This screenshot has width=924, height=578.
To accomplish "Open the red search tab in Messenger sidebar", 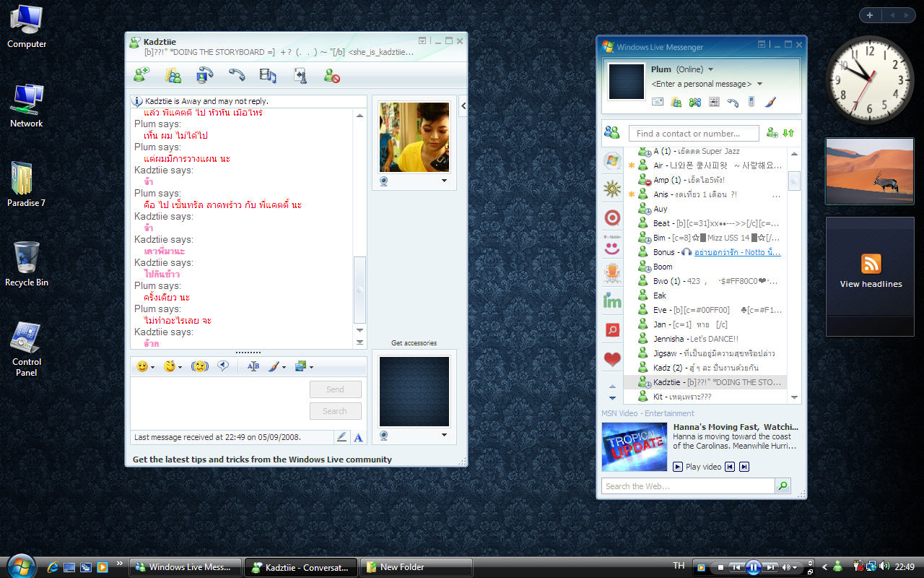I will pos(612,330).
